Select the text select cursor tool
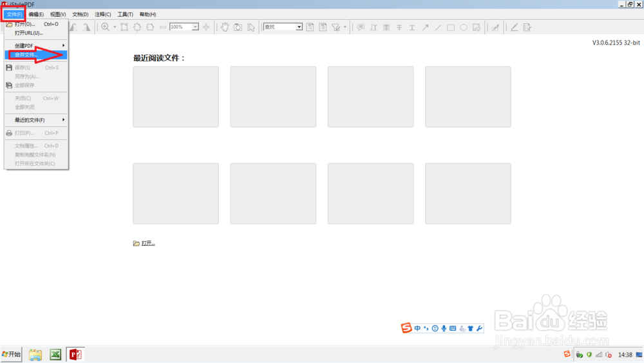Screen dimensions: 644x363 tap(251, 27)
